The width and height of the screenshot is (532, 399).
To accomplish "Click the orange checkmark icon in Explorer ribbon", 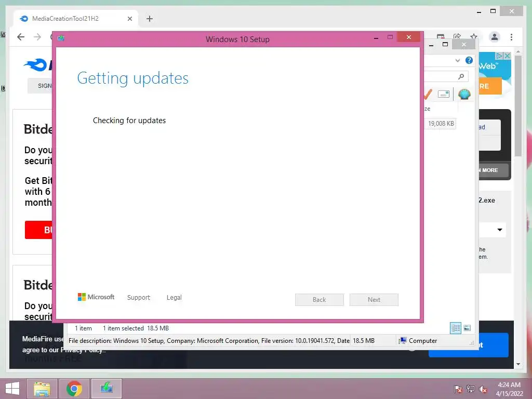I will pyautogui.click(x=428, y=95).
